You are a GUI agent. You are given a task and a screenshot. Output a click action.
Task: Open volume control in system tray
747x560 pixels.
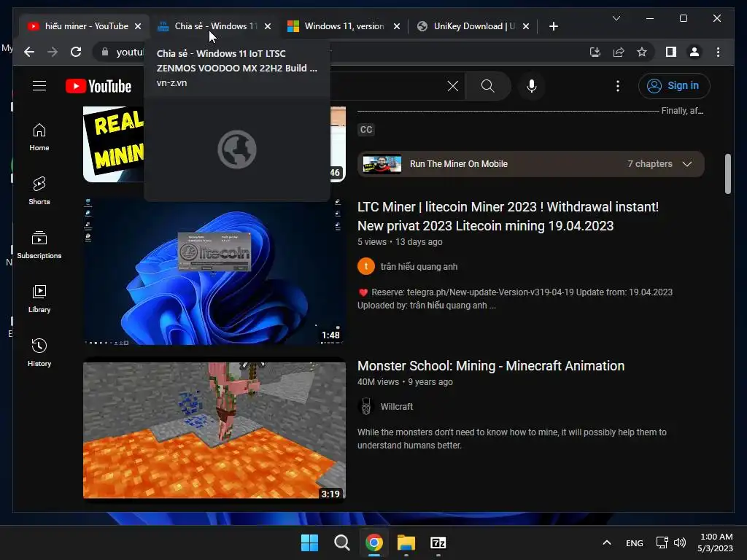click(680, 542)
